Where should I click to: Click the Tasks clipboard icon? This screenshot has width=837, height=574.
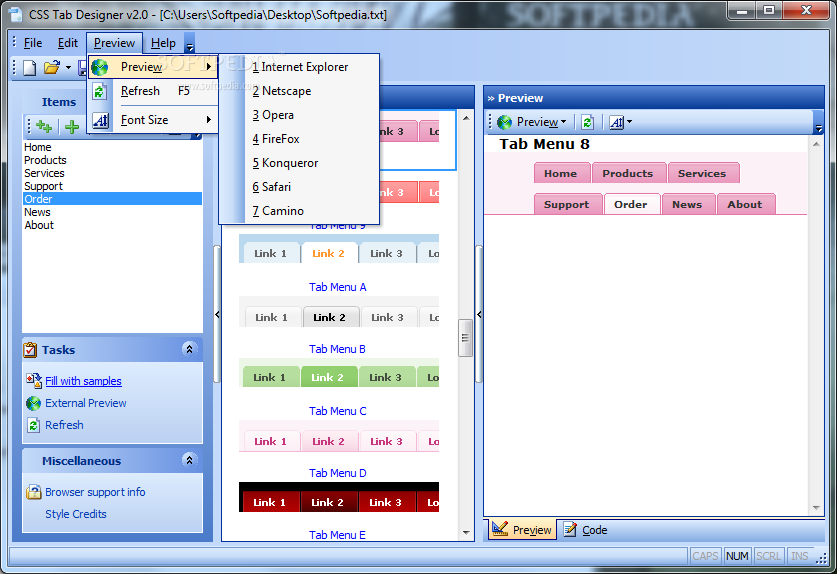tap(30, 350)
